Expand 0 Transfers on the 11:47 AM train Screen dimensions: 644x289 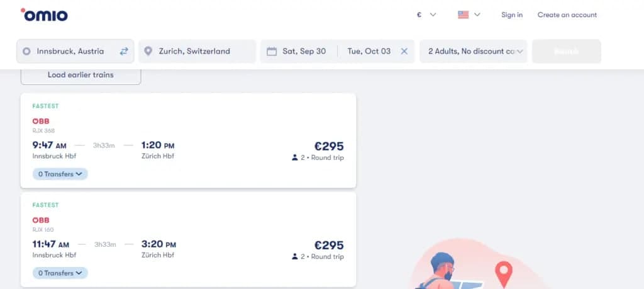coord(60,273)
